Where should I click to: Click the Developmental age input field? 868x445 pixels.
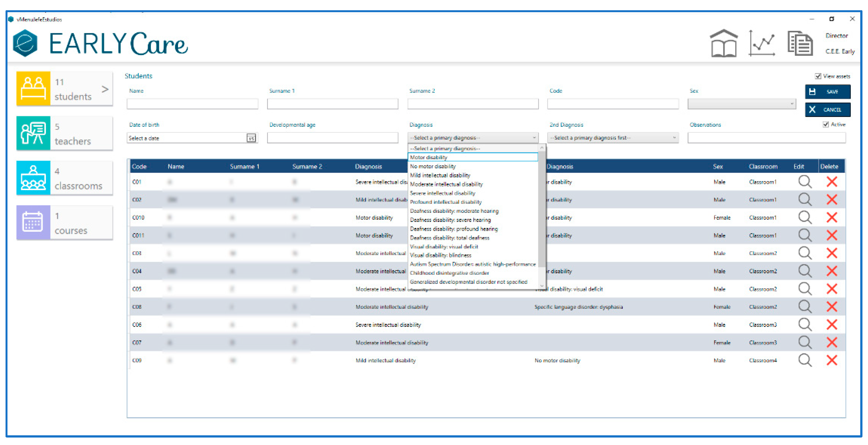click(x=332, y=138)
